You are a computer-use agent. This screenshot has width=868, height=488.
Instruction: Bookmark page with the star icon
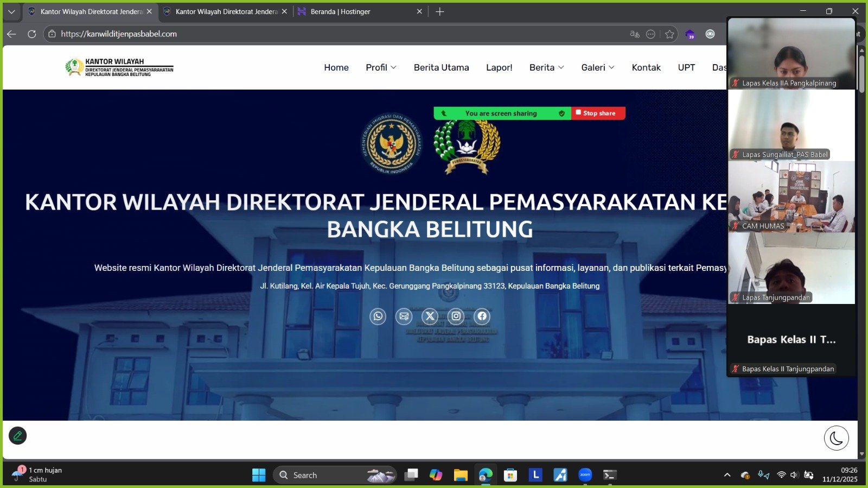[669, 34]
